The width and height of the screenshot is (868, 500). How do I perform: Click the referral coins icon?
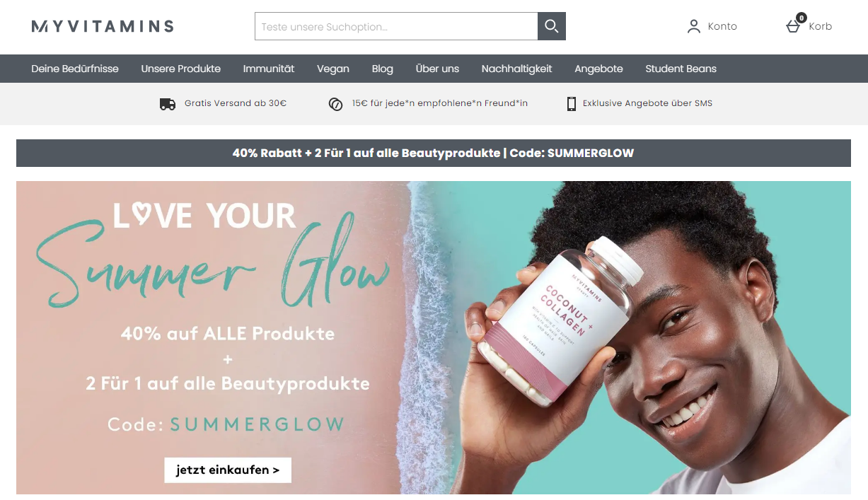[335, 104]
